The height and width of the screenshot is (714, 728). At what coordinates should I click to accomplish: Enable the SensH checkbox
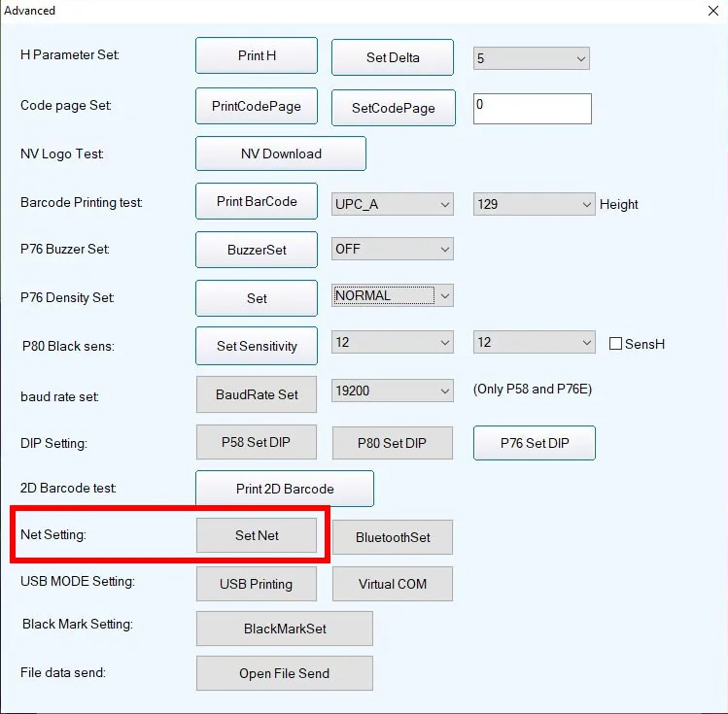[x=615, y=344]
